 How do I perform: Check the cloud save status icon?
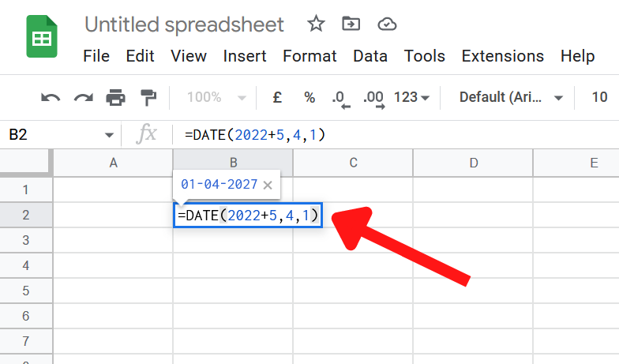coord(387,24)
